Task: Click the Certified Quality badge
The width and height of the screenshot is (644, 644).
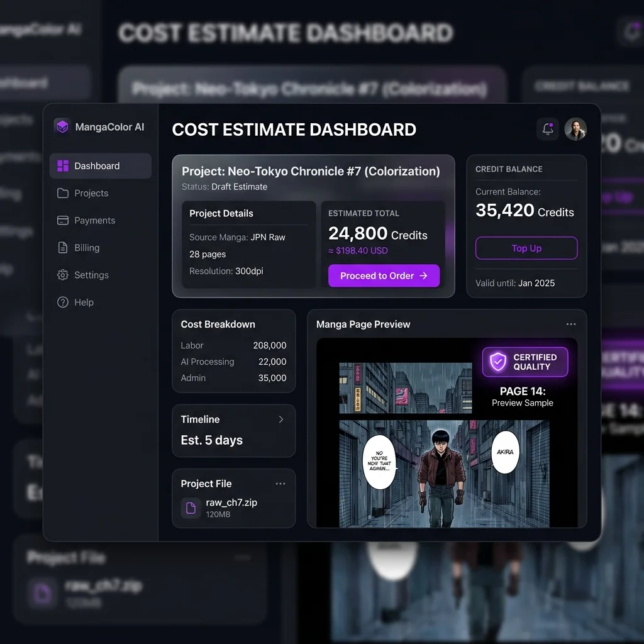Action: point(525,362)
